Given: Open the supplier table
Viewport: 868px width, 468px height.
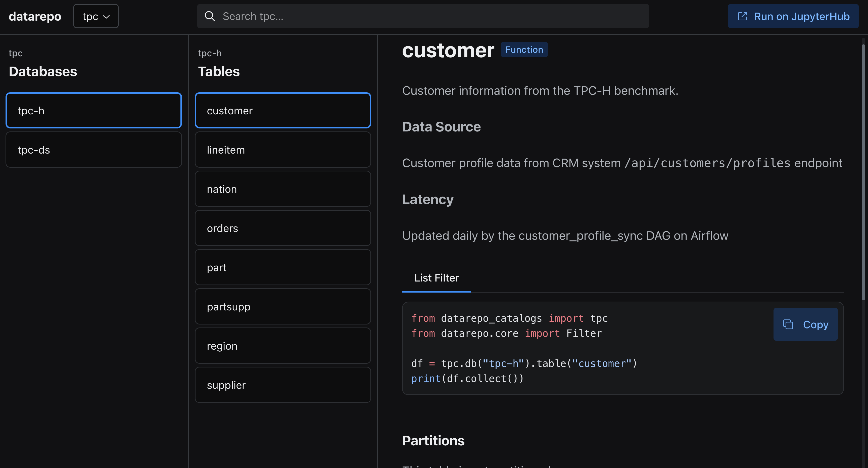Looking at the screenshot, I should [283, 385].
